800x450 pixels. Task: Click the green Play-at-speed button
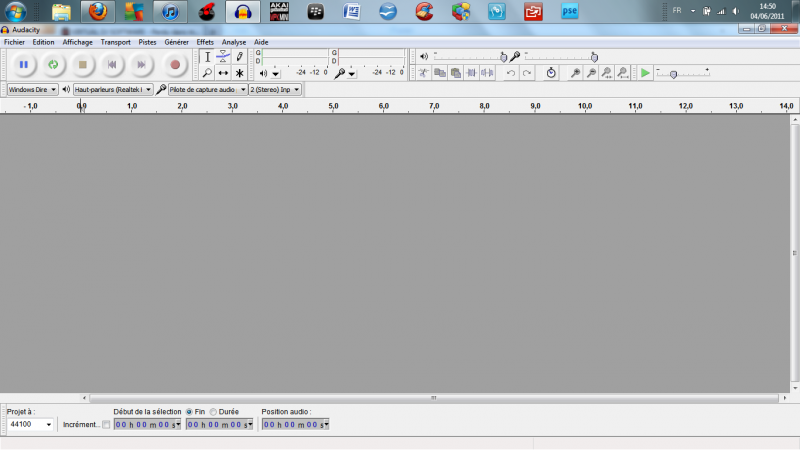point(645,73)
